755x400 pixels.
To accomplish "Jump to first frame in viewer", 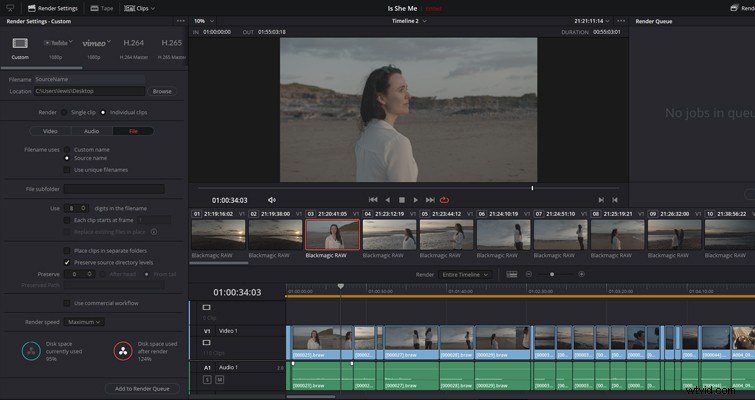I will click(373, 200).
